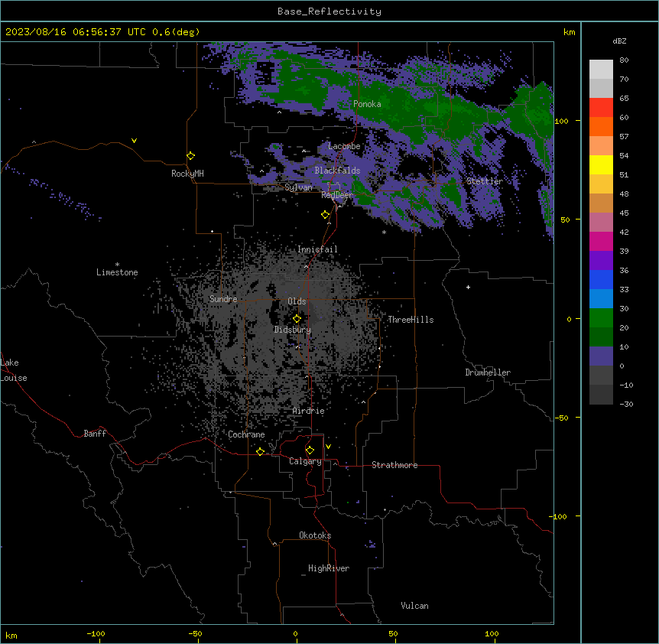This screenshot has width=659, height=644.
Task: Click the Limestone label
Action: coord(117,272)
